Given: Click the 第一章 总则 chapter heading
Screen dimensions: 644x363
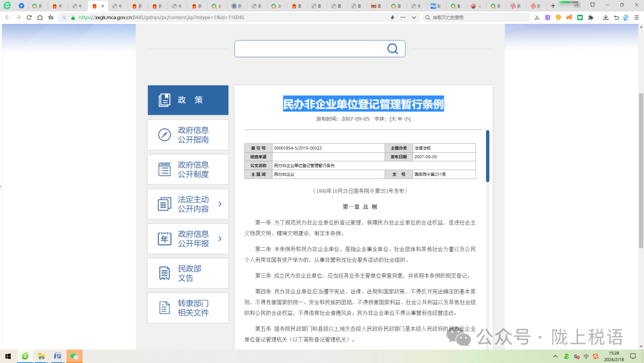Looking at the screenshot, I should [x=360, y=207].
